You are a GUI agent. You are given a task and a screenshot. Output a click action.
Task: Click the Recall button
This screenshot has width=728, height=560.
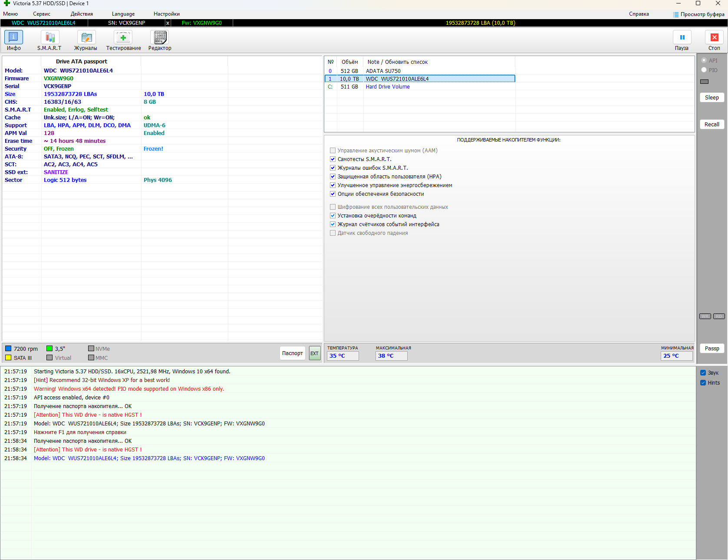point(712,125)
